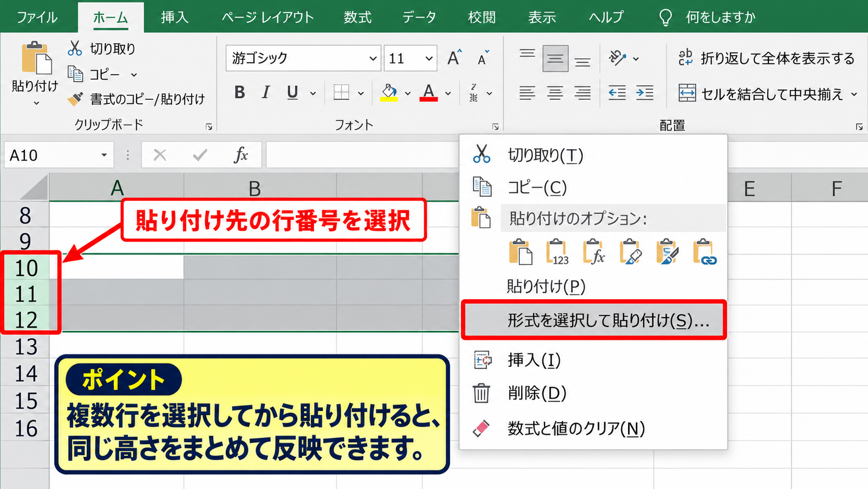Toggle Bold formatting
The image size is (868, 489).
239,92
